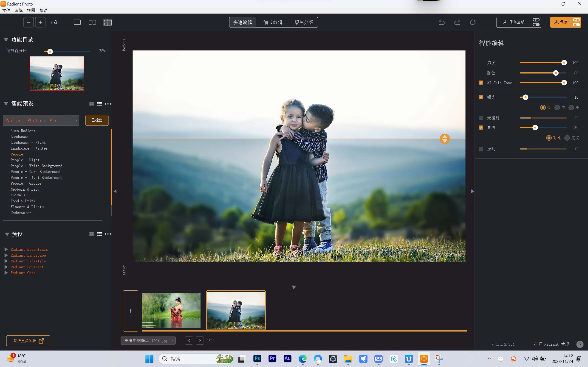
Task: Uncheck the AI Skin Tone checkbox
Action: tap(481, 83)
